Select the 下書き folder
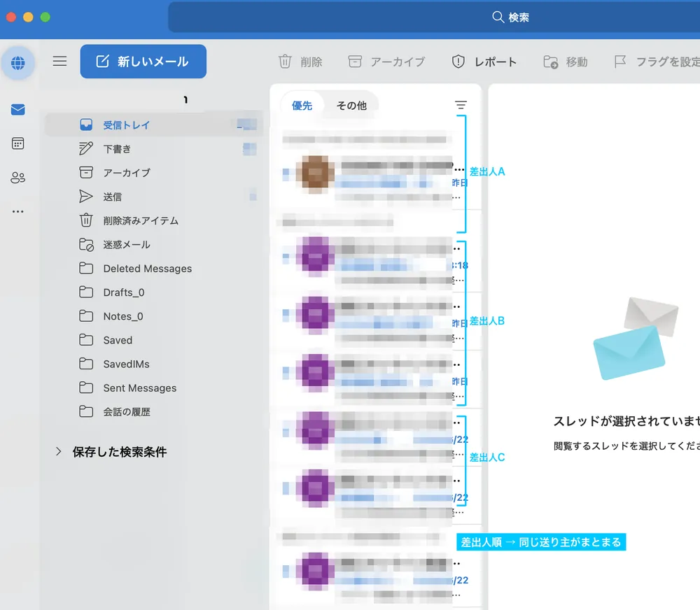The width and height of the screenshot is (700, 610). coord(154,148)
